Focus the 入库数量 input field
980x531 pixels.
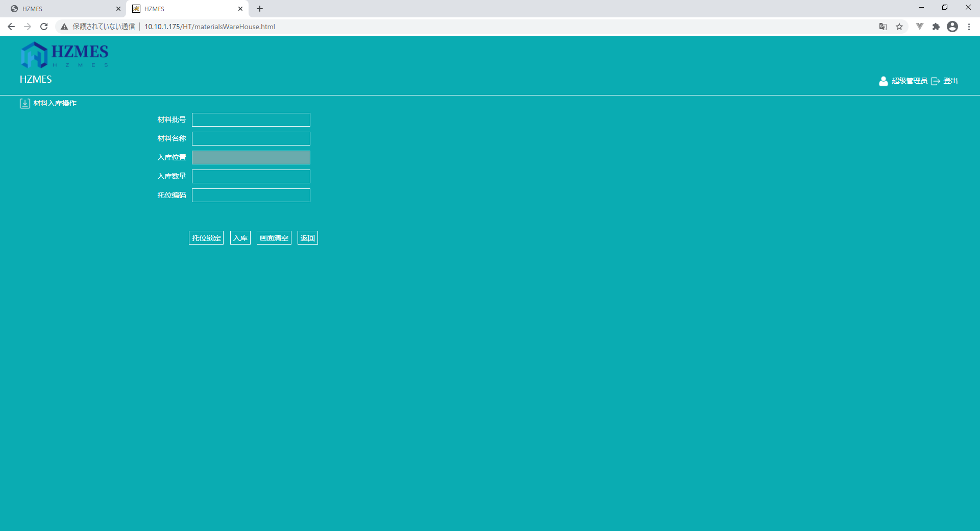(x=251, y=177)
